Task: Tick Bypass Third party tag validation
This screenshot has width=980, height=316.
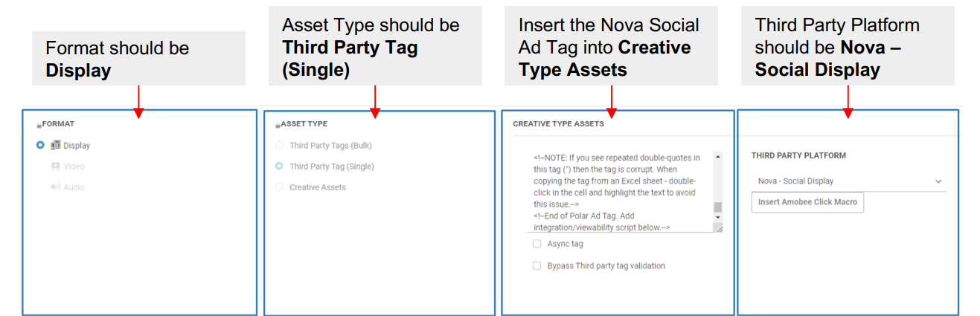Action: click(537, 265)
